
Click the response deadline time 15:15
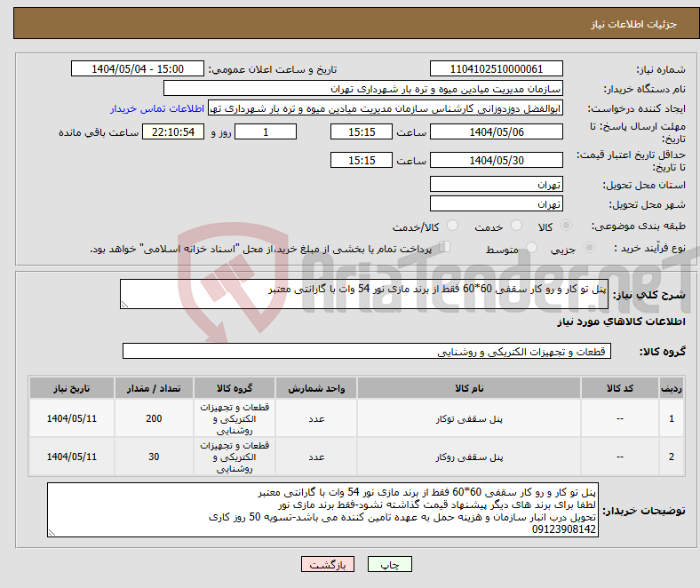(362, 131)
